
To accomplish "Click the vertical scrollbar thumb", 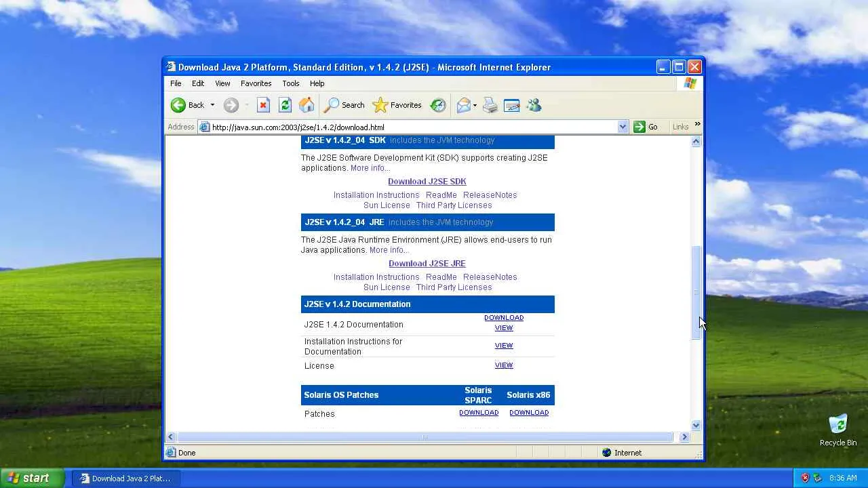I will pyautogui.click(x=696, y=293).
